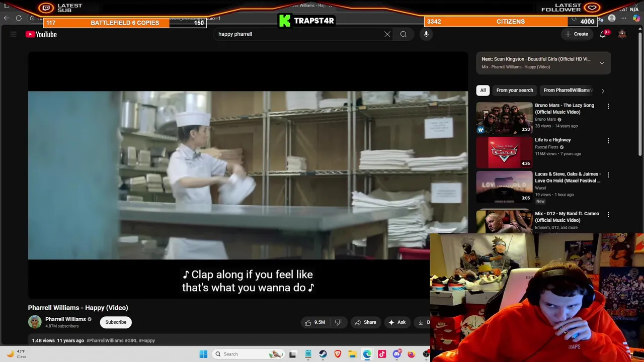Go to YouTube home via logo

pyautogui.click(x=41, y=34)
